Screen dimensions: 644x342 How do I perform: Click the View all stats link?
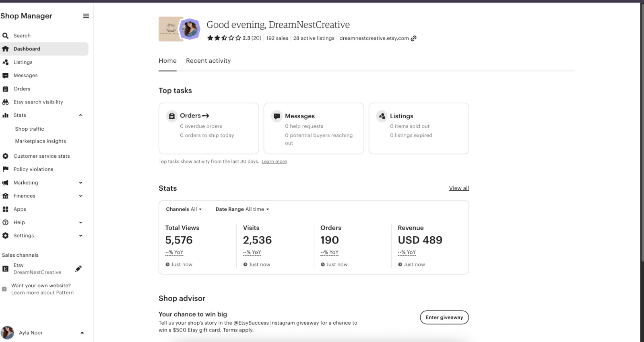(x=459, y=188)
